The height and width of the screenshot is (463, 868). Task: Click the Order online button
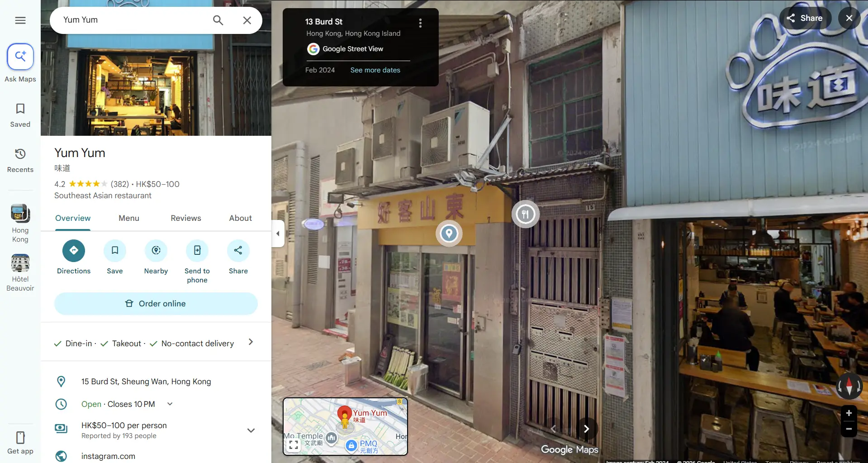tap(156, 304)
